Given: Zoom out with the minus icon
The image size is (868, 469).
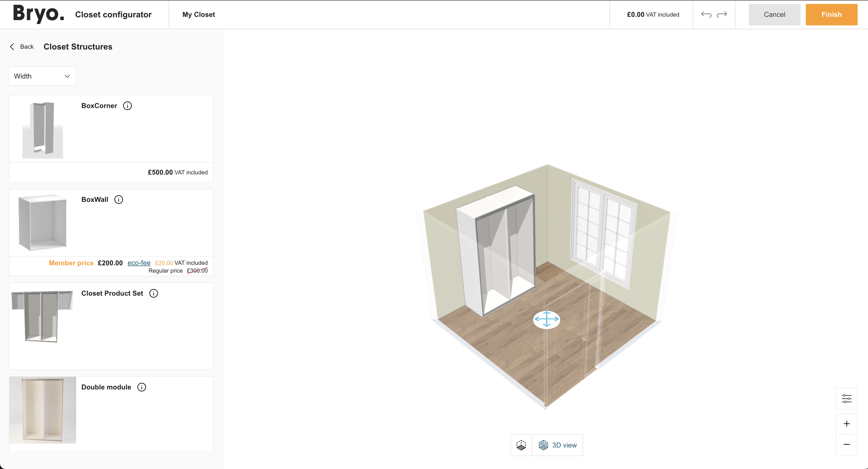Looking at the screenshot, I should point(846,445).
